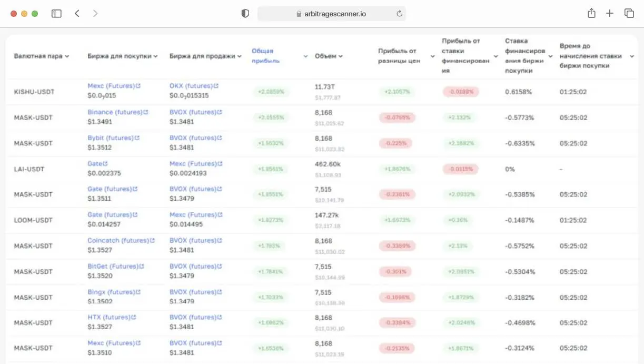This screenshot has height=364, width=644.
Task: Open the privacy shield icon
Action: [245, 14]
